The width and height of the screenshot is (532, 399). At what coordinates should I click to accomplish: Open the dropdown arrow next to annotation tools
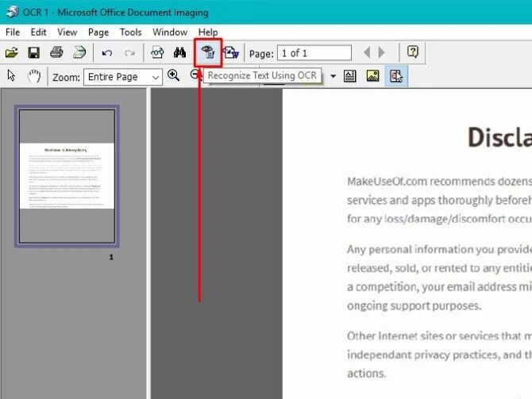333,76
